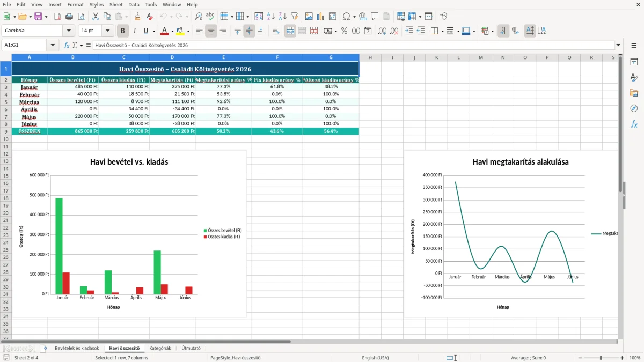
Task: Insert a hyperlink
Action: pos(363,17)
